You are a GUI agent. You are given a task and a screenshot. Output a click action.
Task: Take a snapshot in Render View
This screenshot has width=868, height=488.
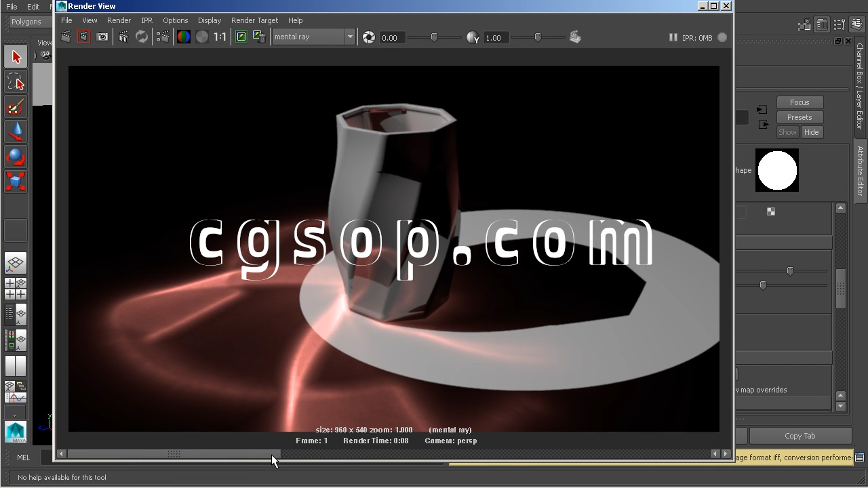coord(102,37)
